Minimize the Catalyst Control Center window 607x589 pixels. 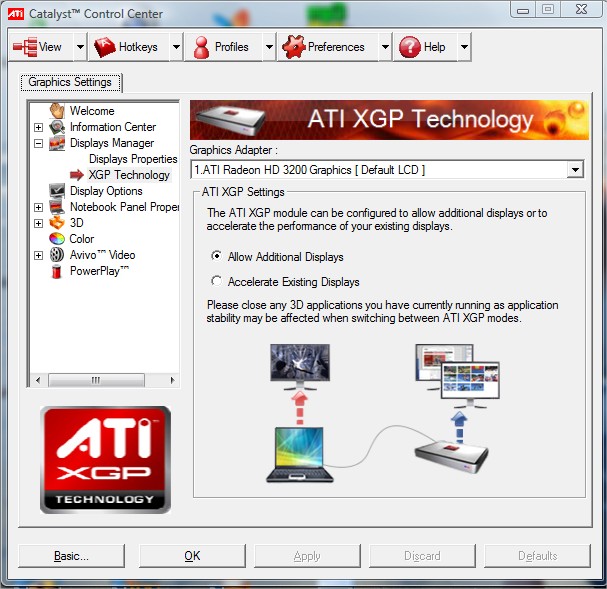click(x=523, y=9)
